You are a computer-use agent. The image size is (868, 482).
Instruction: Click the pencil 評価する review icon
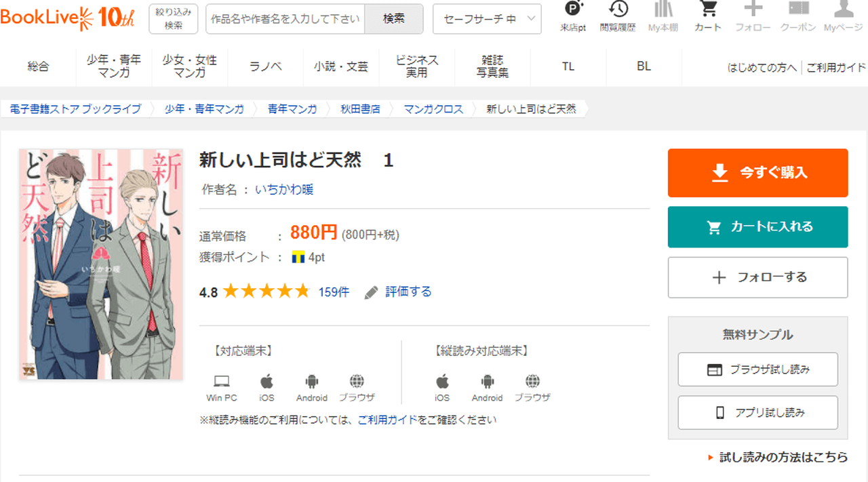pos(371,292)
